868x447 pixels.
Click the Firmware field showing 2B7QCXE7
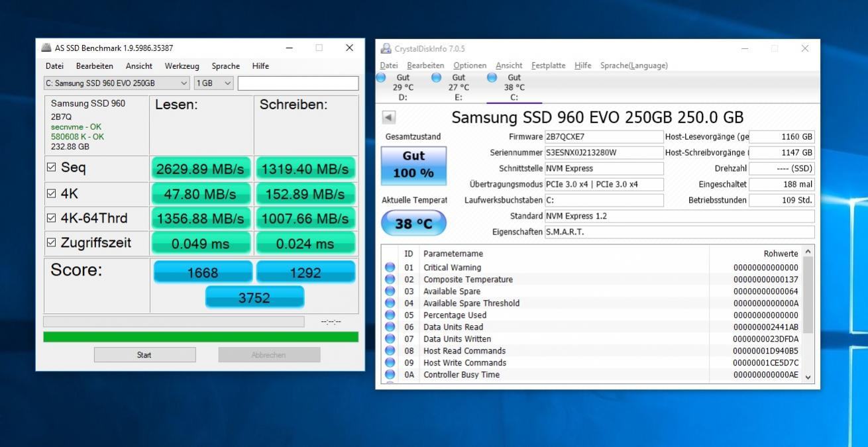[604, 137]
